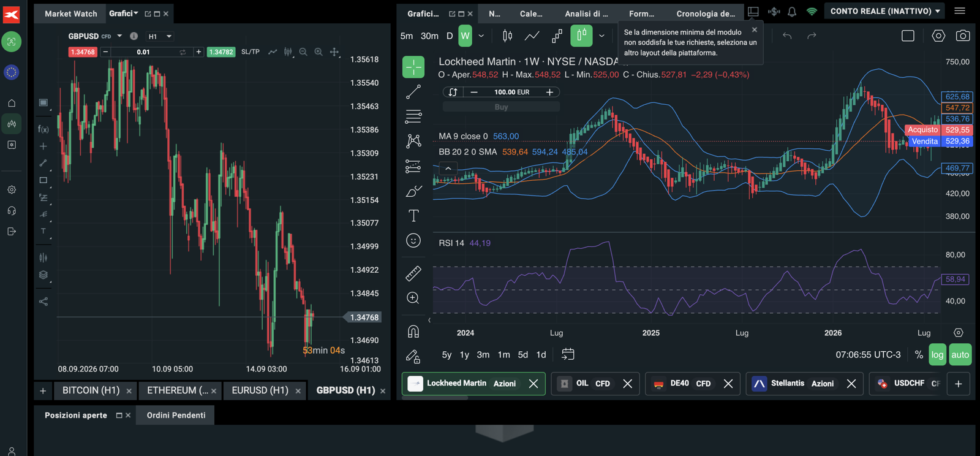
Task: Collapse RSI pane with small left arrow
Action: click(429, 320)
